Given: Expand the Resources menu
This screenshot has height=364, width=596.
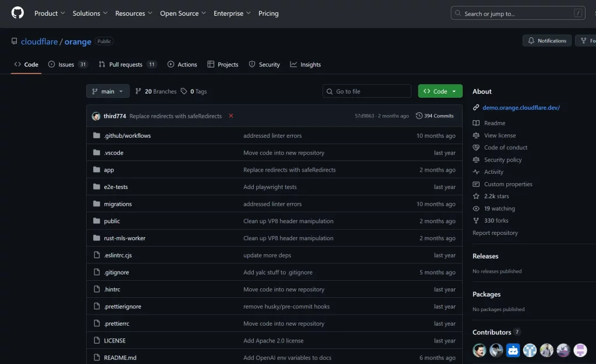Looking at the screenshot, I should pos(134,13).
